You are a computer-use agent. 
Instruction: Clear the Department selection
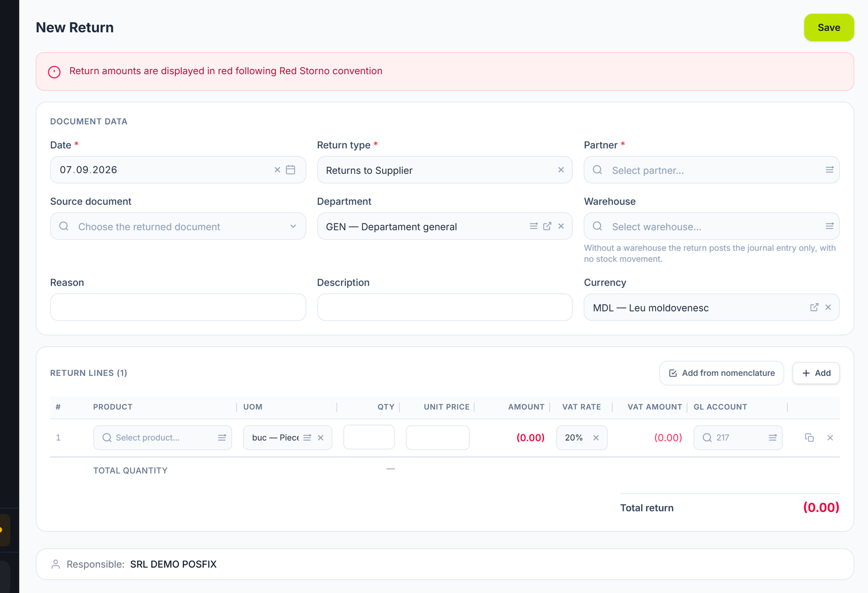point(561,226)
